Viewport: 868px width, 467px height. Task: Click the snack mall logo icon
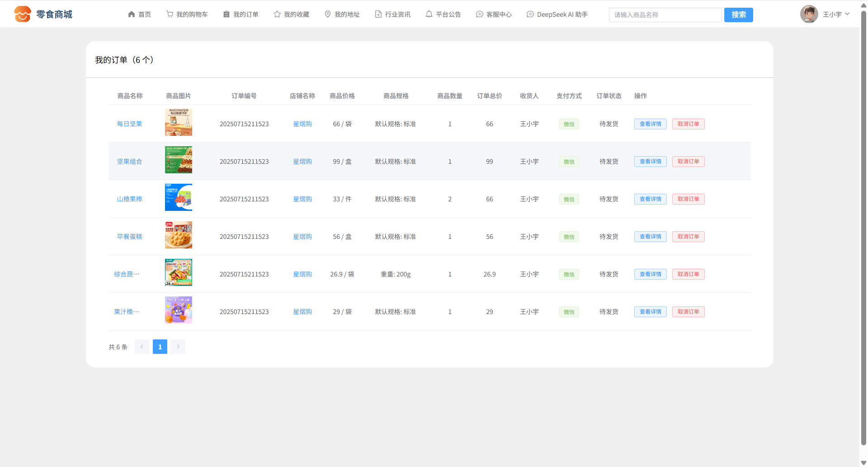22,14
